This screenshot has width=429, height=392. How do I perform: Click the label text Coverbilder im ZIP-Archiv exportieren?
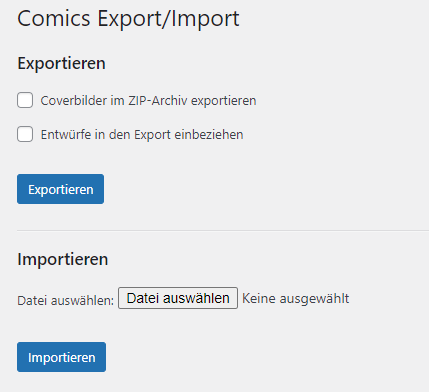pyautogui.click(x=148, y=101)
